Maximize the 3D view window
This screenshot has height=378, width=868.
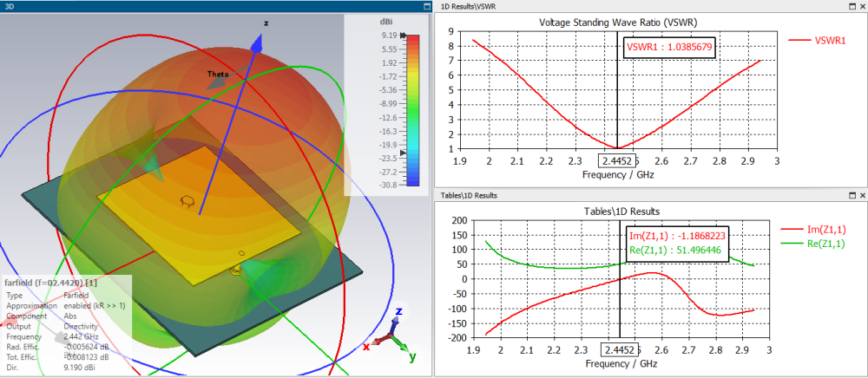coord(426,6)
